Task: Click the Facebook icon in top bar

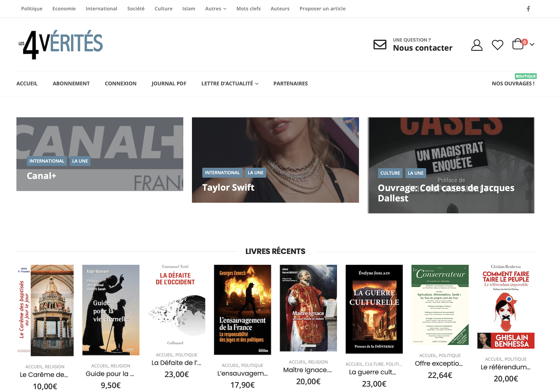Action: pos(528,9)
